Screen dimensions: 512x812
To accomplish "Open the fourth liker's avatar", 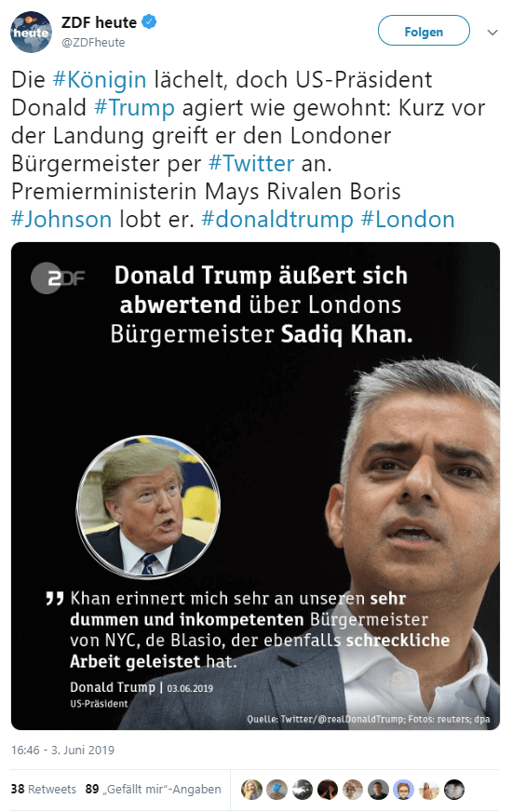I will [328, 790].
